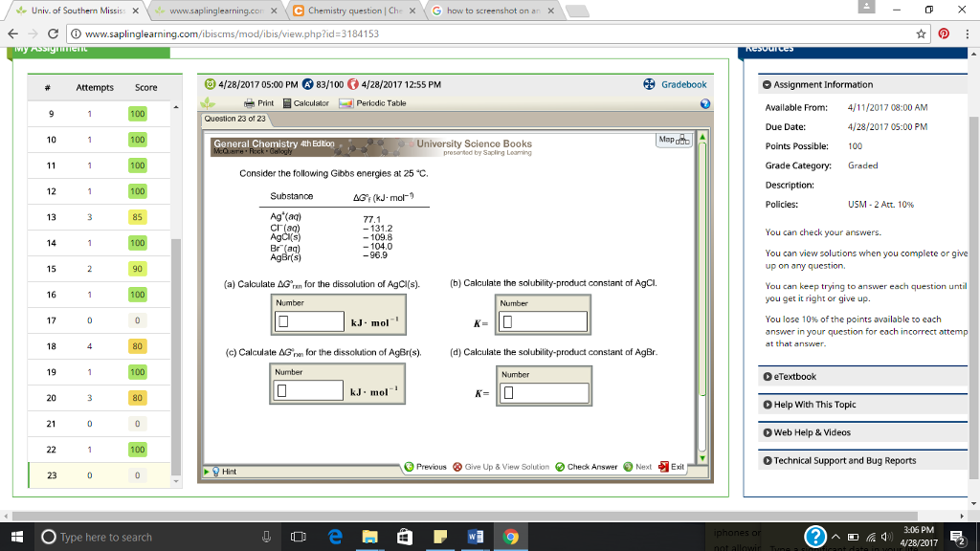Click the Hint lightbulb

tap(216, 472)
